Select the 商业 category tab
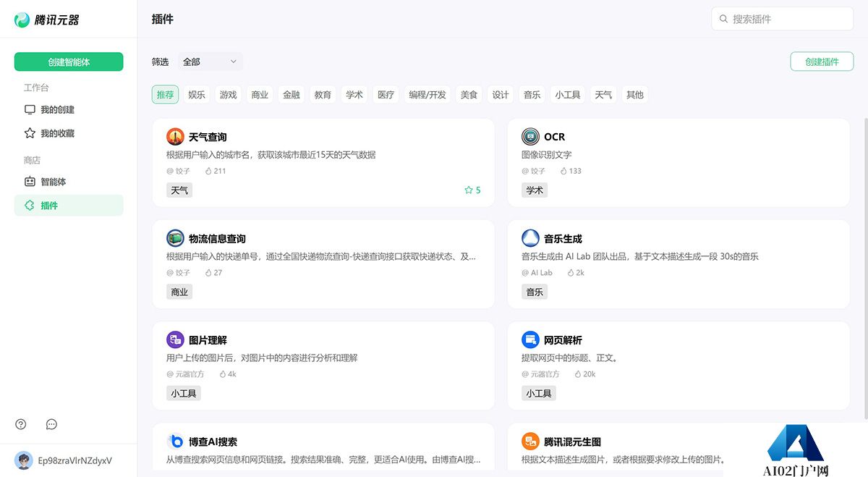 (260, 95)
